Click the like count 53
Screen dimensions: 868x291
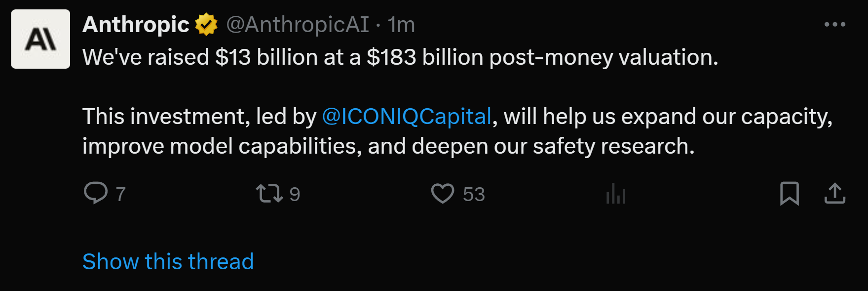pyautogui.click(x=474, y=194)
